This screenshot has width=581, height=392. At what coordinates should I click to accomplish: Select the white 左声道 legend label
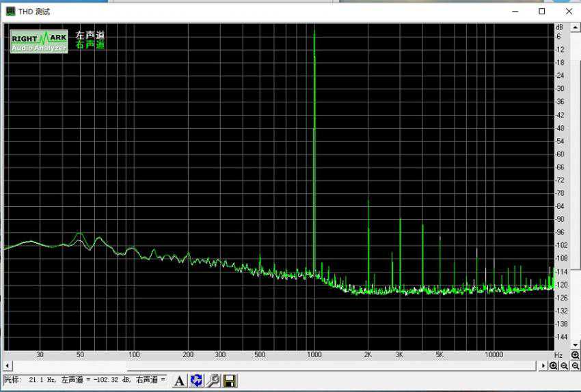(90, 35)
